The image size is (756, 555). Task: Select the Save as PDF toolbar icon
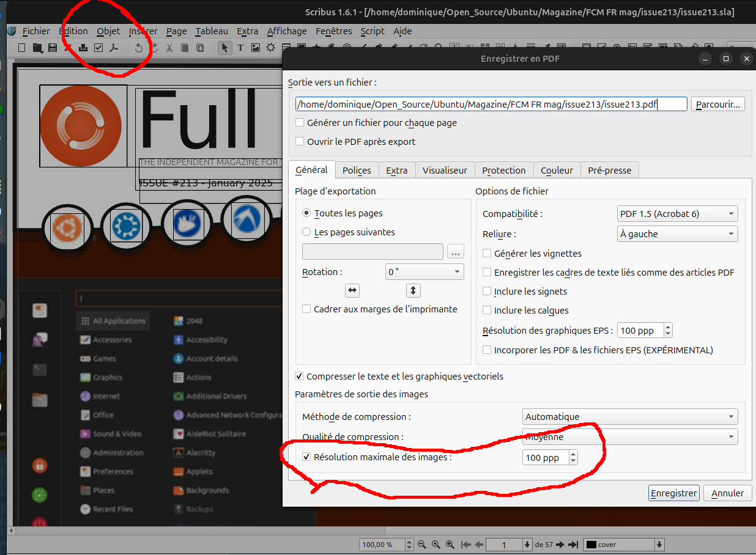coord(114,47)
